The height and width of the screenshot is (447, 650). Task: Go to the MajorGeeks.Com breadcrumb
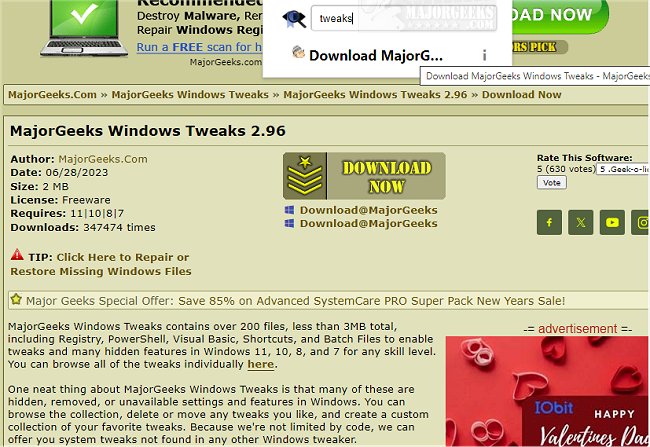pyautogui.click(x=52, y=95)
